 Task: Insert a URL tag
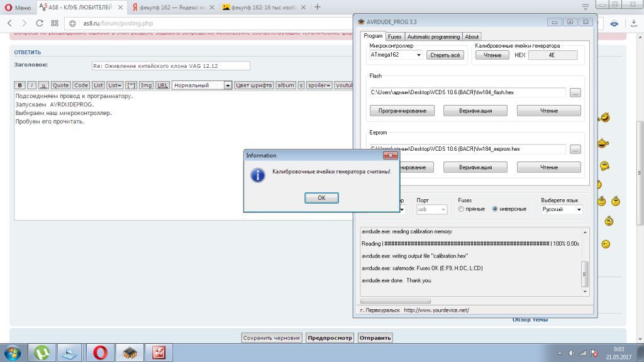tap(163, 85)
